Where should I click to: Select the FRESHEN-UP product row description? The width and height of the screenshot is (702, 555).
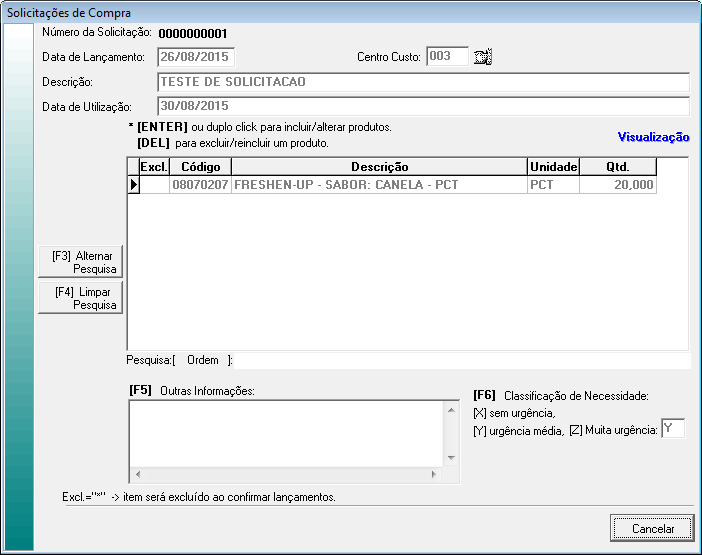[379, 185]
